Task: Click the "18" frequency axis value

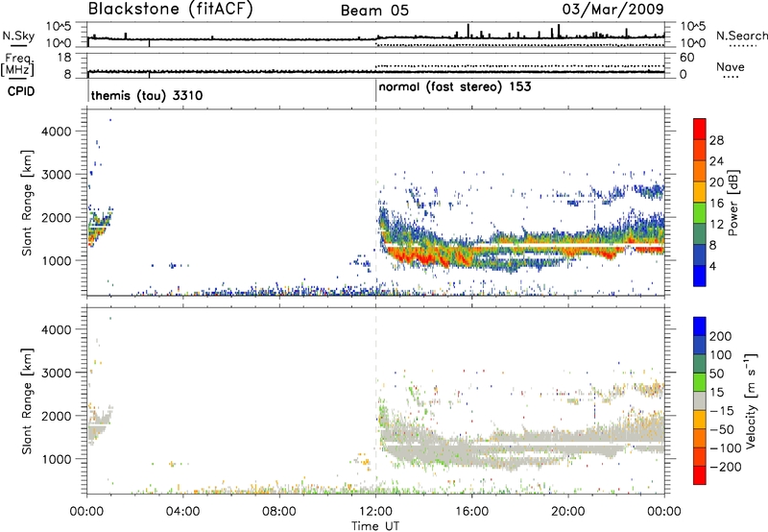Action: [64, 58]
